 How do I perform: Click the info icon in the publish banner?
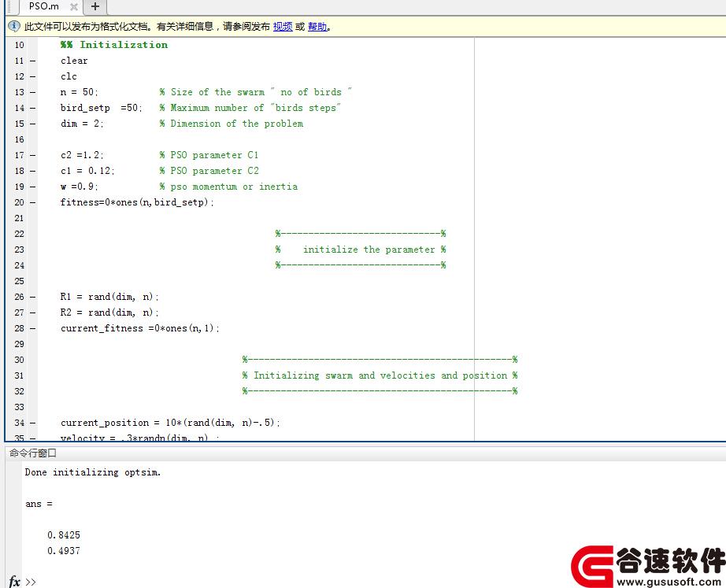14,26
